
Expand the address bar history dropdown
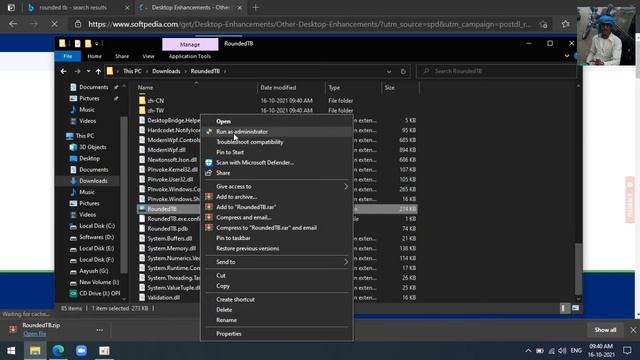389,71
